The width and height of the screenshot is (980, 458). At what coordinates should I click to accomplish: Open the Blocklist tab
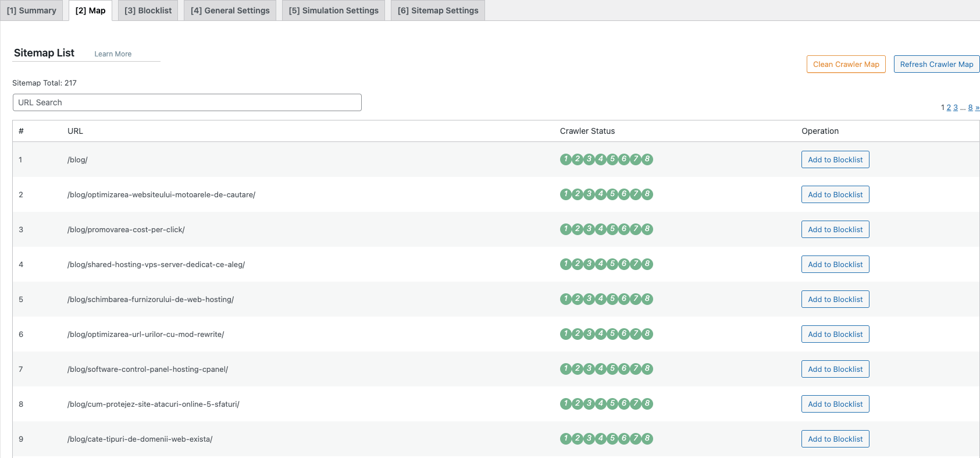pos(148,10)
